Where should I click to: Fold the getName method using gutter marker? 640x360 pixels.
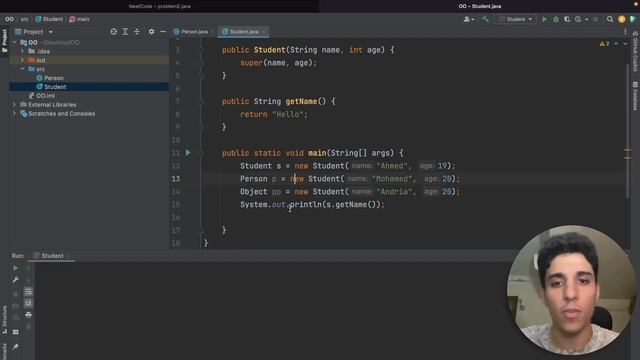click(200, 101)
